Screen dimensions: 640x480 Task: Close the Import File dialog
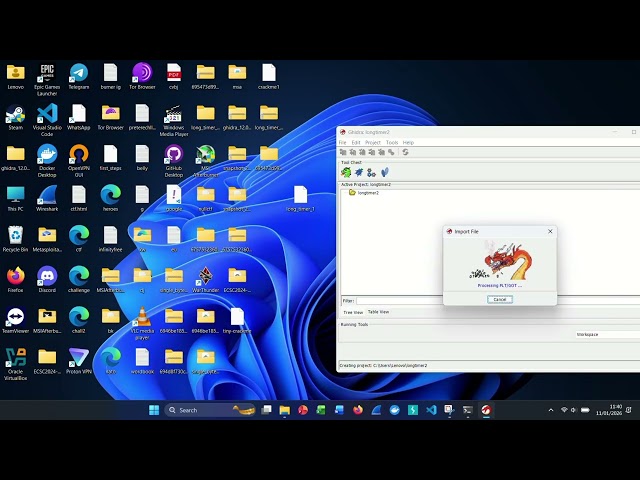pyautogui.click(x=550, y=231)
